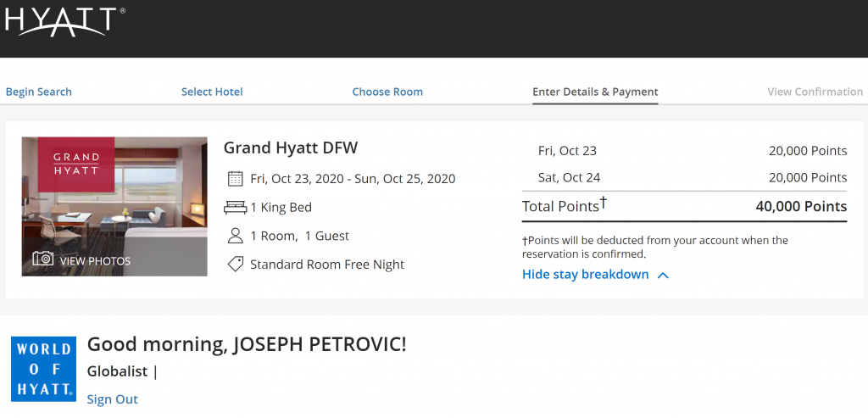868x418 pixels.
Task: Return to Choose Room step
Action: click(387, 92)
